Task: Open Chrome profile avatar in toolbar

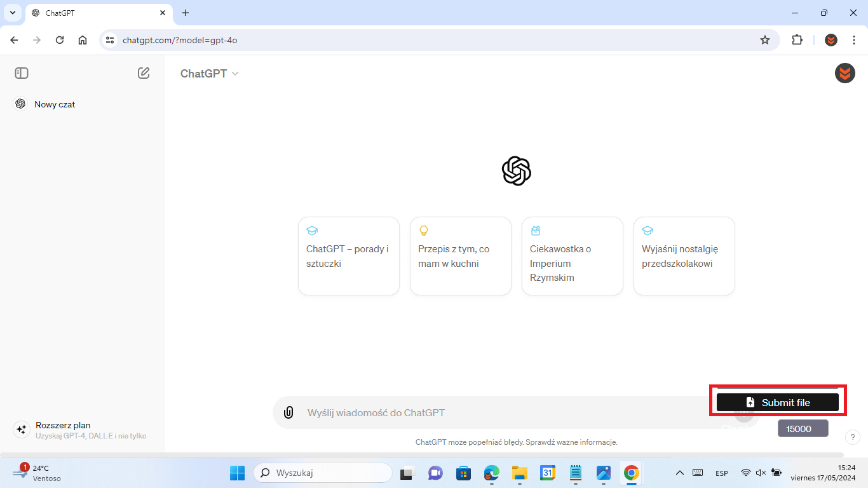Action: 831,40
